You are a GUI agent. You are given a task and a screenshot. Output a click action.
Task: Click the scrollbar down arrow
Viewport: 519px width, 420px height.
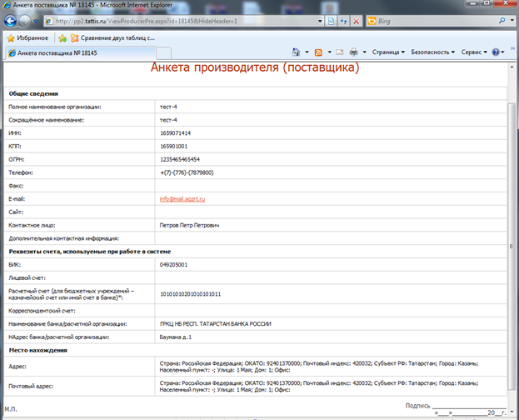pos(512,412)
